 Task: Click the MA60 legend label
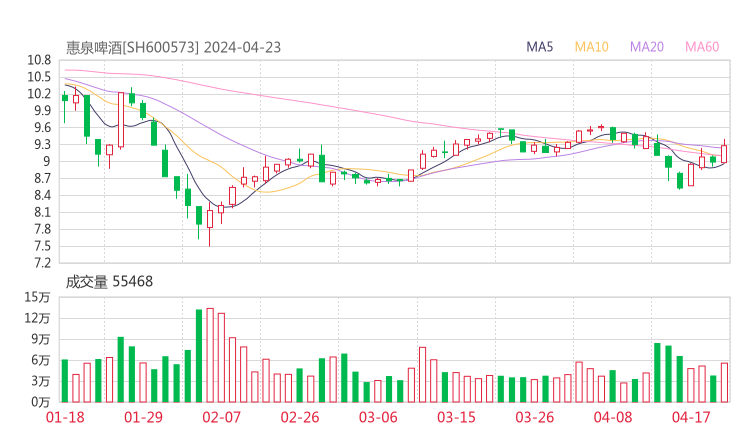point(702,47)
